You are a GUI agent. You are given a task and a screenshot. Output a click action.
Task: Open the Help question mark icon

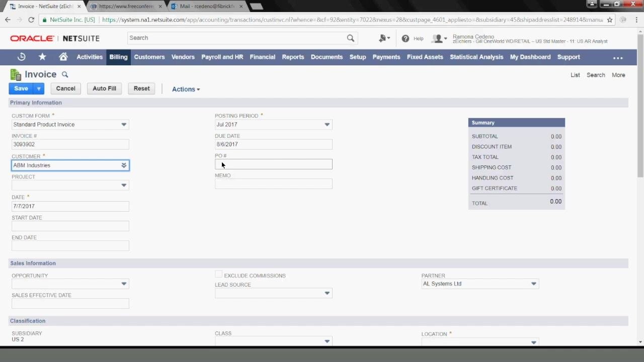point(406,38)
